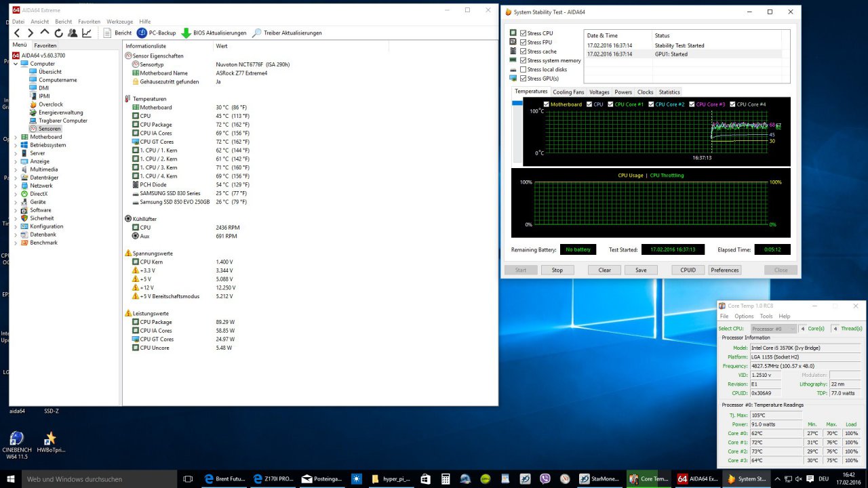Expand the Datenträger tree node
The image size is (868, 488).
[x=16, y=178]
